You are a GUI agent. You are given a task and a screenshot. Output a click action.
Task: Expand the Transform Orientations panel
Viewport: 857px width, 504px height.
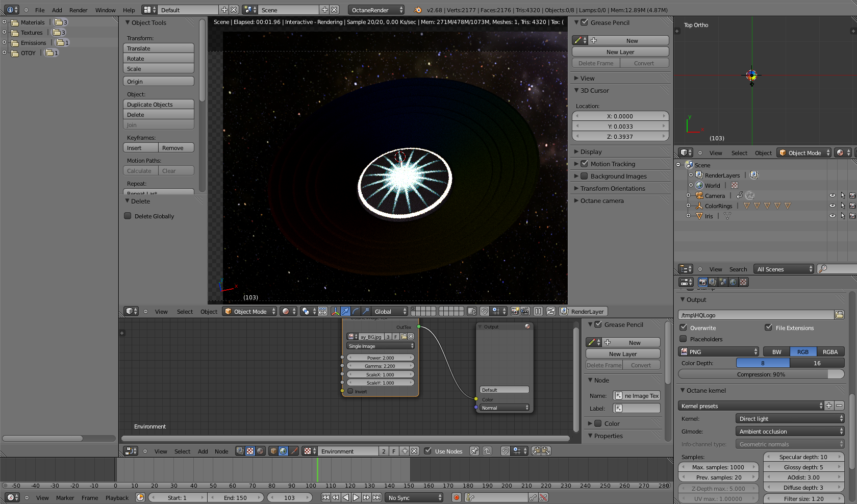pos(612,188)
